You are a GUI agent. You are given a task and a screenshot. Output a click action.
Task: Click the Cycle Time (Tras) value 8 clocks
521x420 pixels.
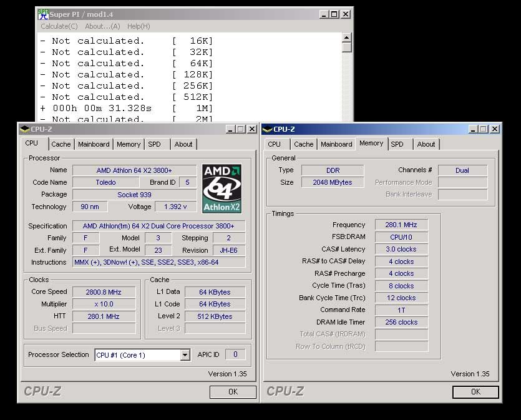pos(401,286)
